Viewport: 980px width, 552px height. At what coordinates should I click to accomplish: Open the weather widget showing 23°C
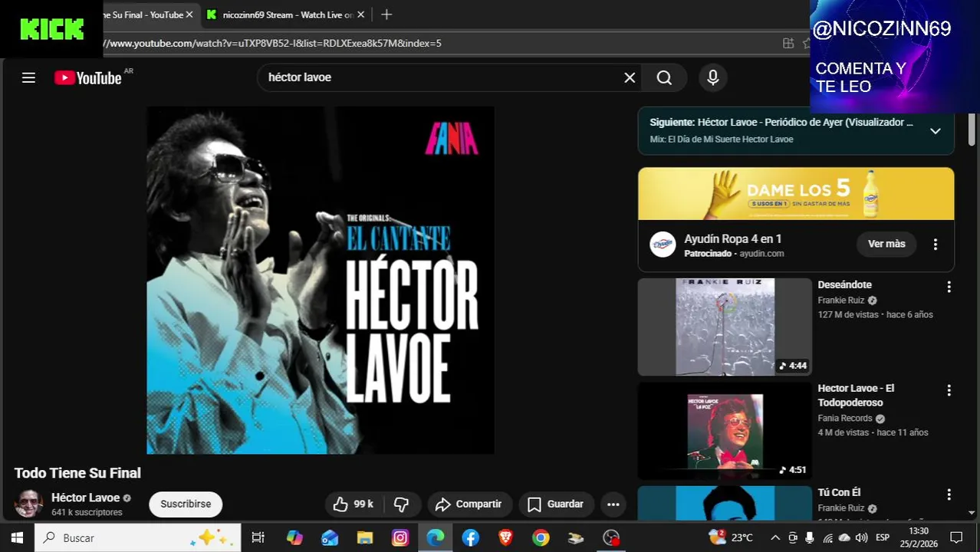point(732,537)
